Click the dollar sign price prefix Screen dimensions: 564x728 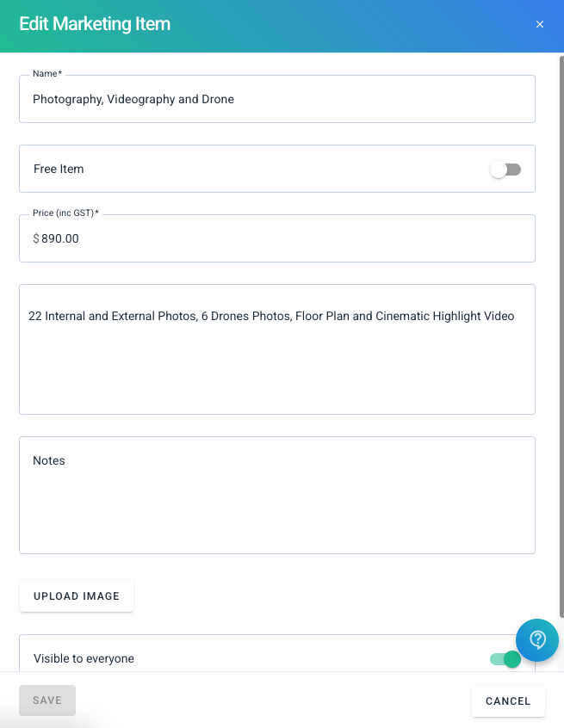36,238
